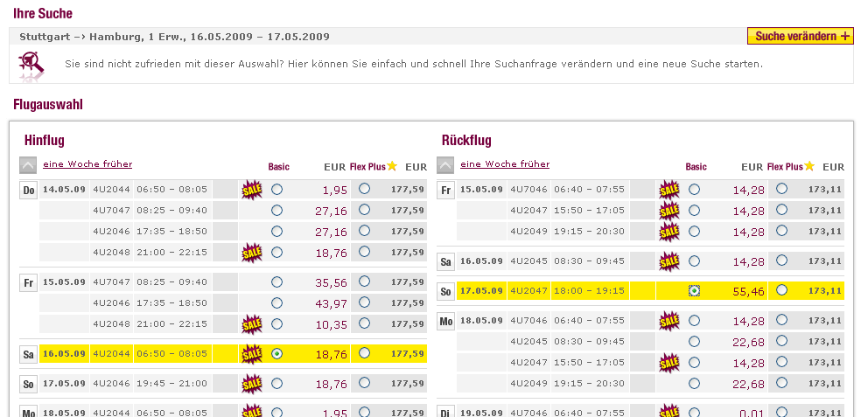Select Flex Plus for highlighted 16.05.09 outbound

pos(364,353)
